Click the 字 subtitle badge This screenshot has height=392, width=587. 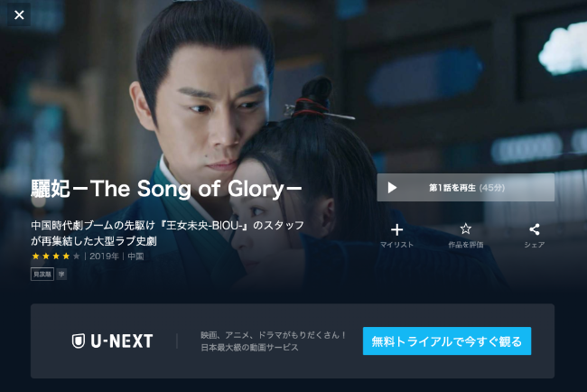61,274
